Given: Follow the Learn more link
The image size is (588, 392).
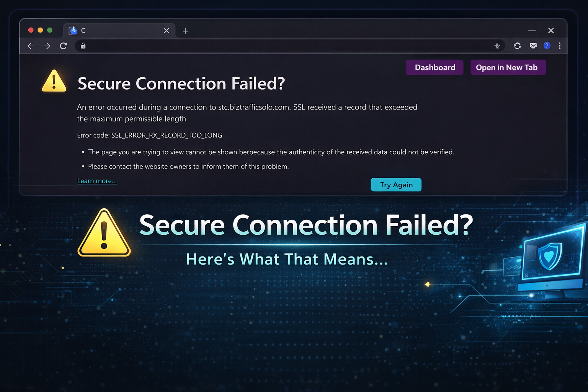Looking at the screenshot, I should pyautogui.click(x=97, y=181).
